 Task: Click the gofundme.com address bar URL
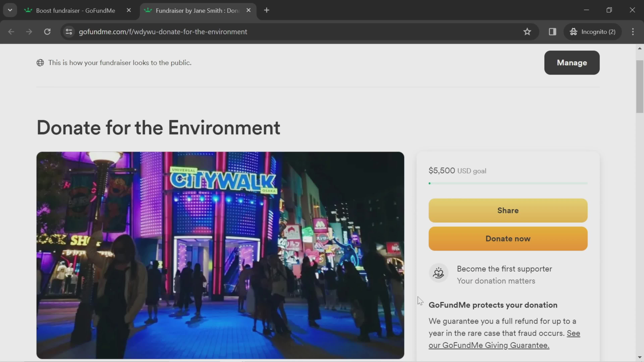pos(163,32)
